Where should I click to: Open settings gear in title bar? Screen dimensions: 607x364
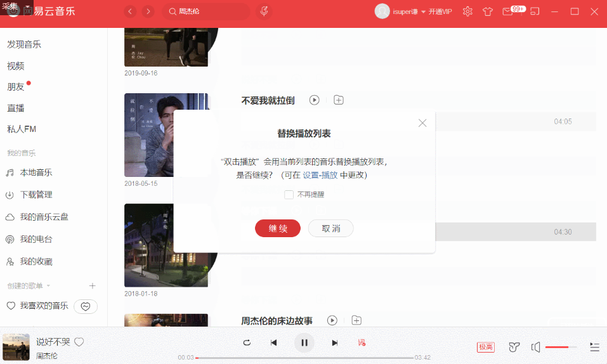[x=467, y=11]
